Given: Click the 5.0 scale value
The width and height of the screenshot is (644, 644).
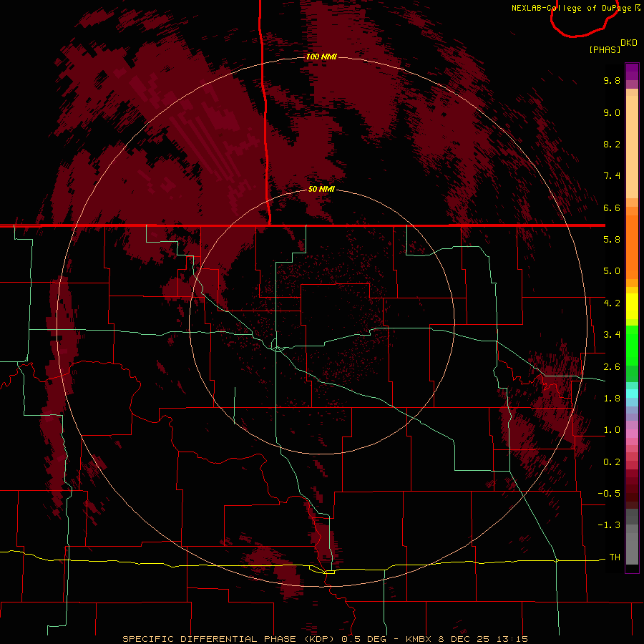Looking at the screenshot, I should tap(612, 271).
